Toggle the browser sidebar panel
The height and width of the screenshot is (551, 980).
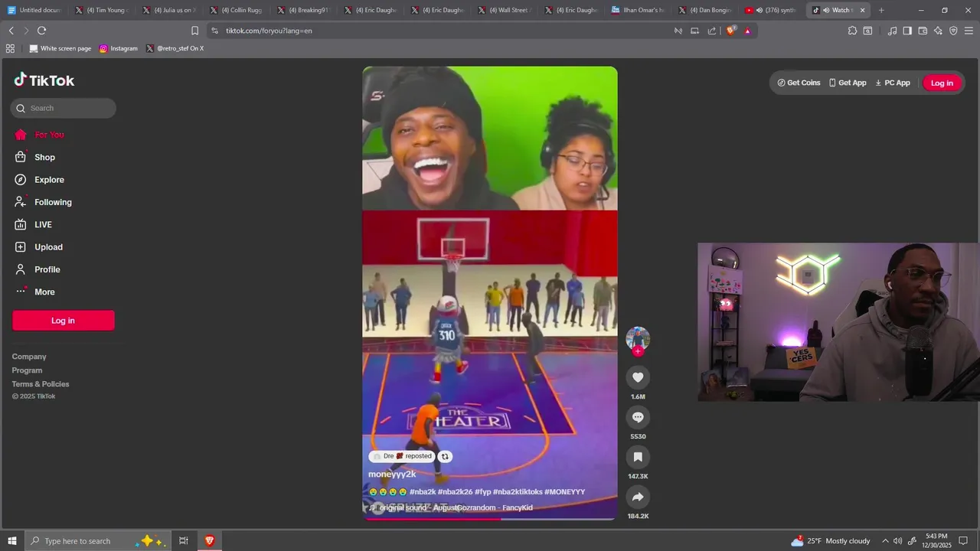(x=907, y=31)
